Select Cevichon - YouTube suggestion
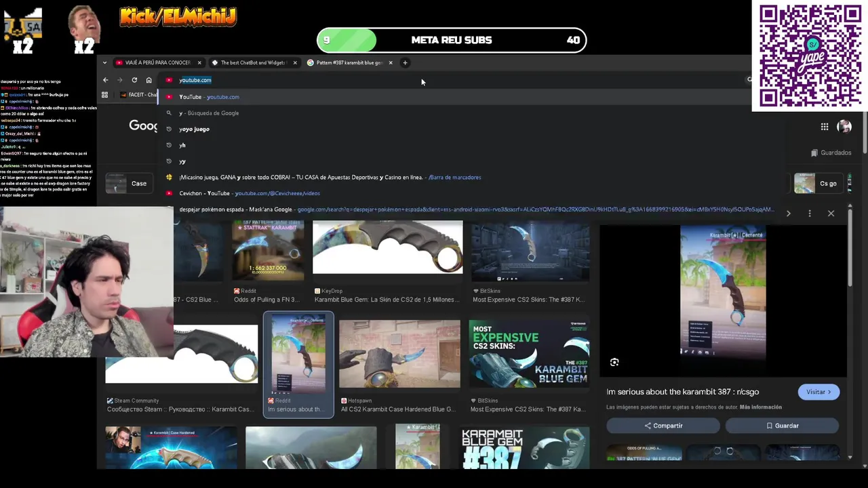The width and height of the screenshot is (868, 488). point(471,193)
